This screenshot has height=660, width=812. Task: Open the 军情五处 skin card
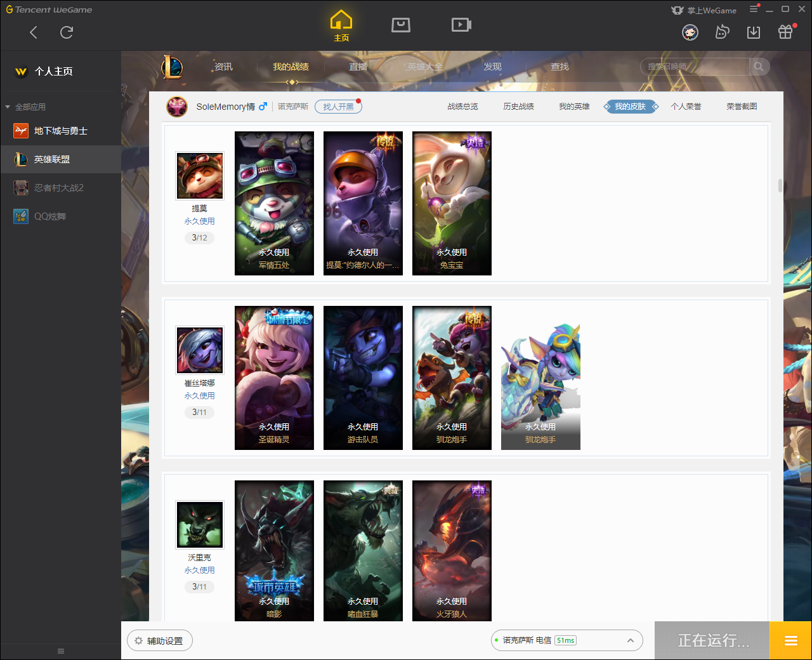click(x=274, y=203)
